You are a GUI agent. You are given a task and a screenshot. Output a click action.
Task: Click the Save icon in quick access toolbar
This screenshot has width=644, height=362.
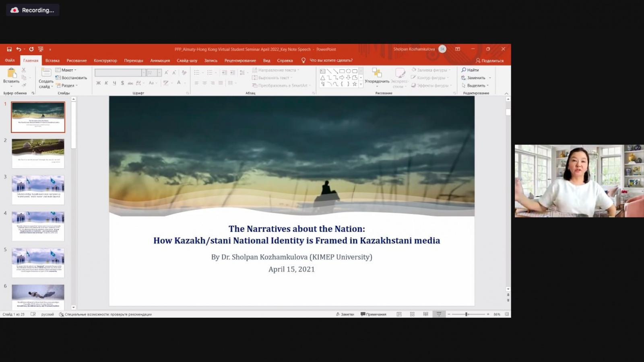(9, 49)
